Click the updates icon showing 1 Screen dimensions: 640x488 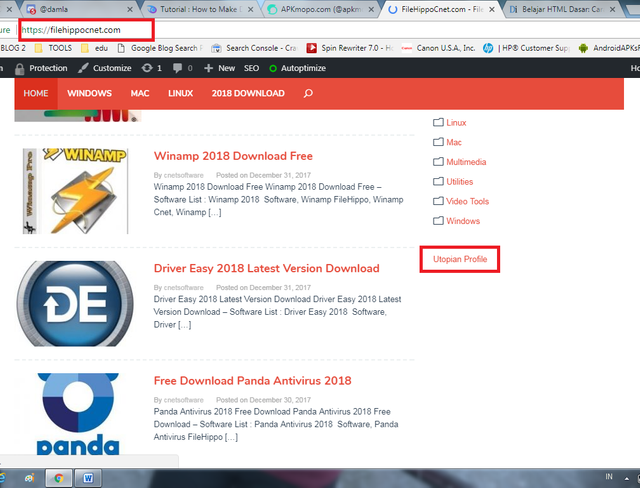pyautogui.click(x=151, y=68)
